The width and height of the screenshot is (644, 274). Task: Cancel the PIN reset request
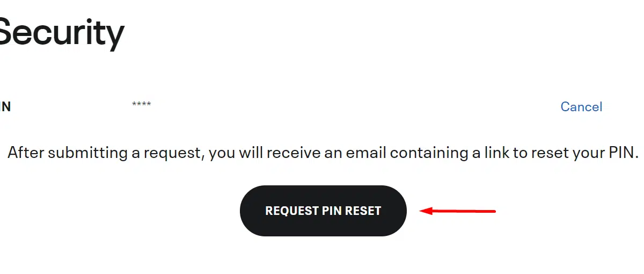click(581, 107)
